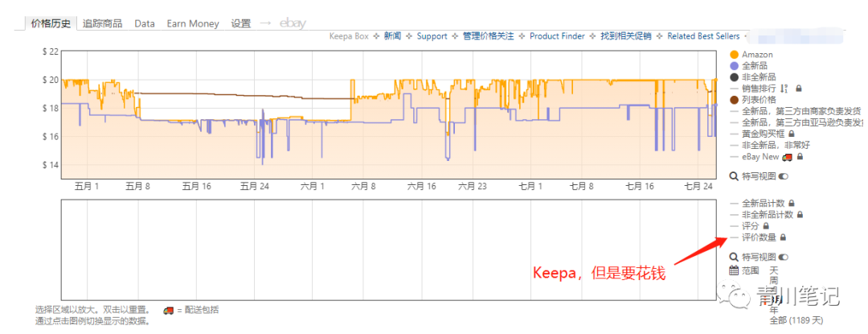Click the lock icon beside 评分
This screenshot has height=334, width=868.
[x=766, y=226]
